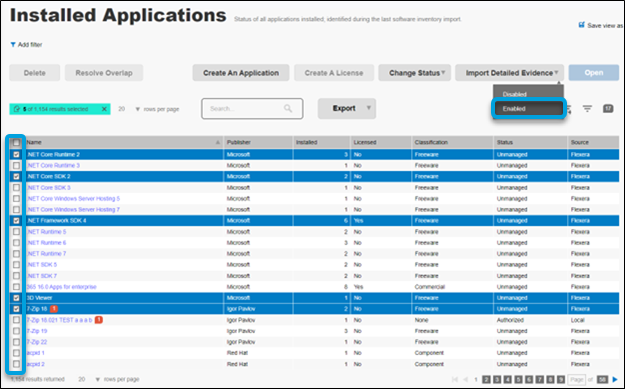
Task: Jump to page 9
Action: [x=561, y=379]
